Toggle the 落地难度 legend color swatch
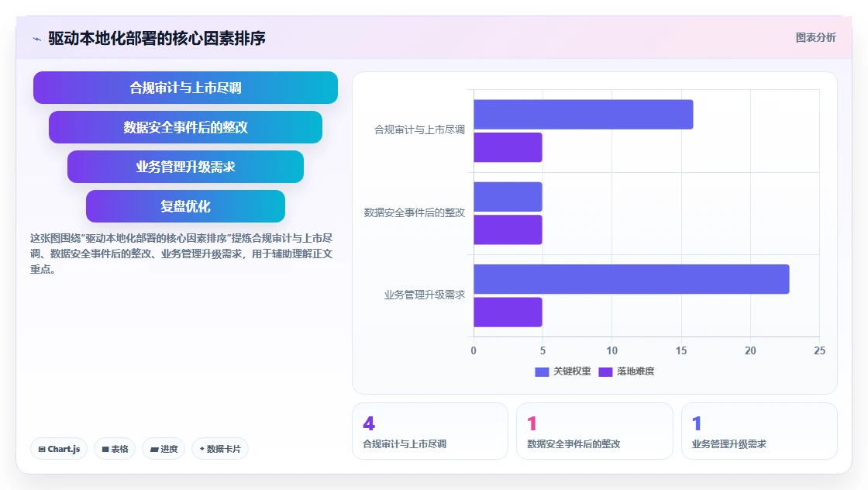The image size is (868, 490). pyautogui.click(x=605, y=371)
